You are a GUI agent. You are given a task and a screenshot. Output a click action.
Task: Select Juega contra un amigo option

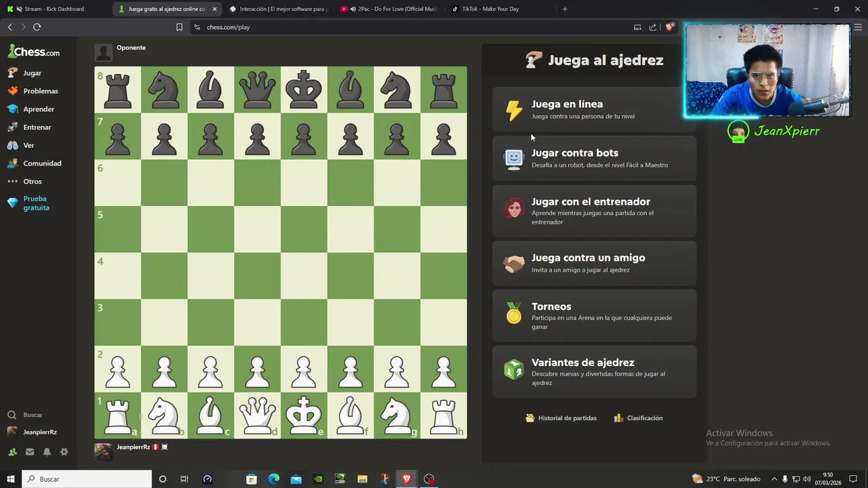594,263
